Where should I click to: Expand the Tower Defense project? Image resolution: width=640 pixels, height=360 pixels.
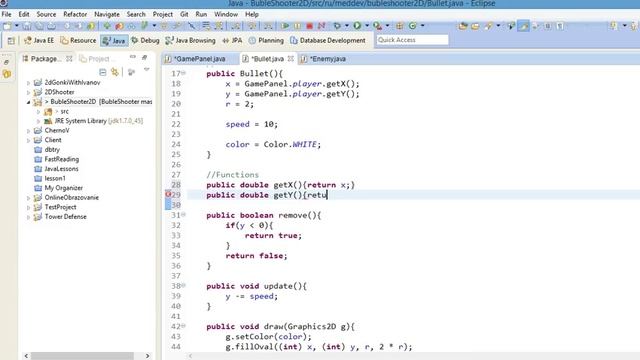coord(28,217)
